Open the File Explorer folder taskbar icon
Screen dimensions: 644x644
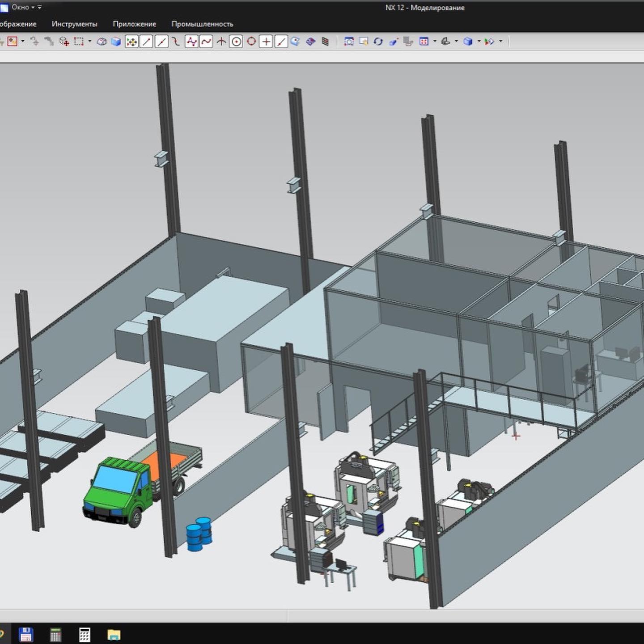click(x=114, y=635)
